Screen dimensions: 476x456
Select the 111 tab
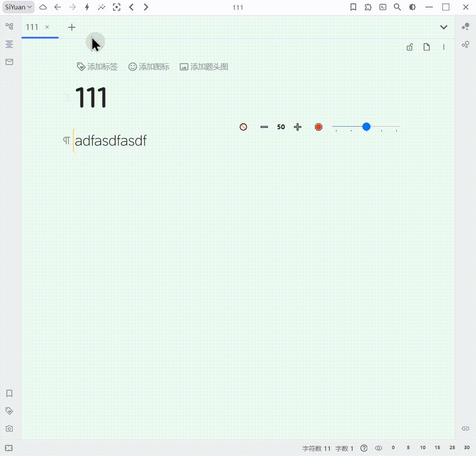pyautogui.click(x=32, y=27)
